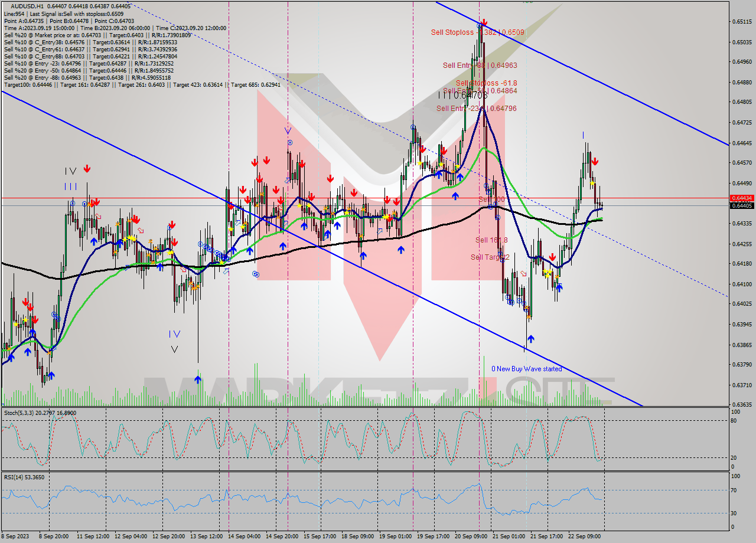Click the blue buy arrow beneath the lowest 21 Sep candle
Image resolution: width=756 pixels, height=543 pixels.
(x=530, y=339)
